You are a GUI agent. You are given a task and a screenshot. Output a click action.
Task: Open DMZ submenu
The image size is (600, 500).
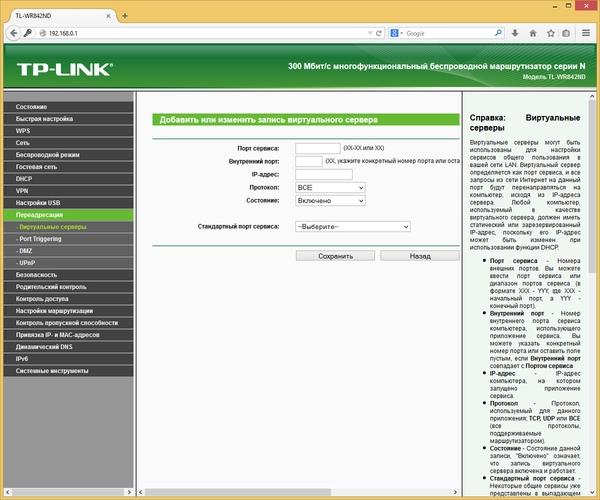click(x=69, y=251)
